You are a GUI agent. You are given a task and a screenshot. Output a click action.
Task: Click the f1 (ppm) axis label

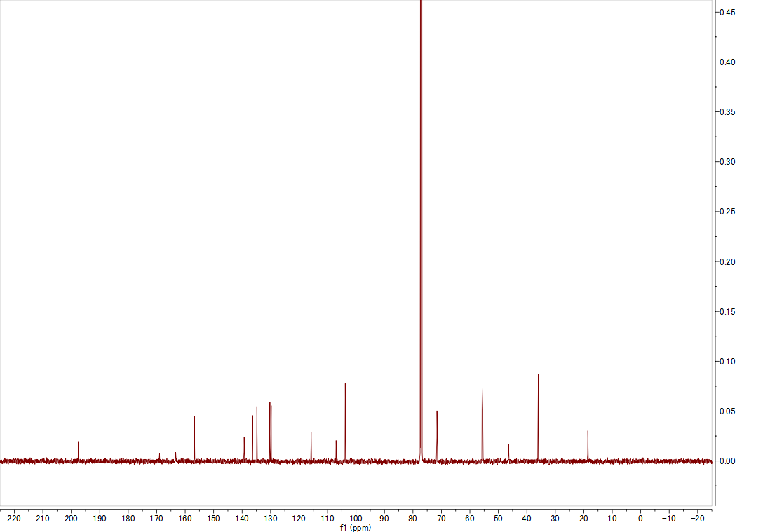pos(356,527)
